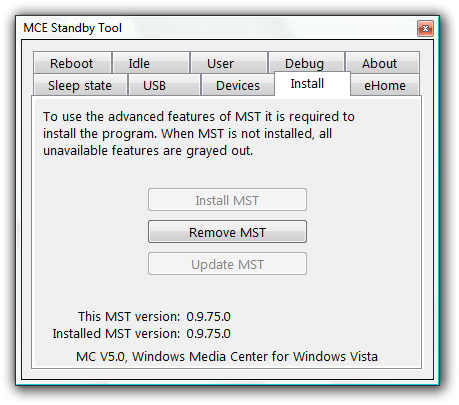Screen dimensions: 459x405
Task: Click the MCE Standby Tool title bar
Action: 217,28
